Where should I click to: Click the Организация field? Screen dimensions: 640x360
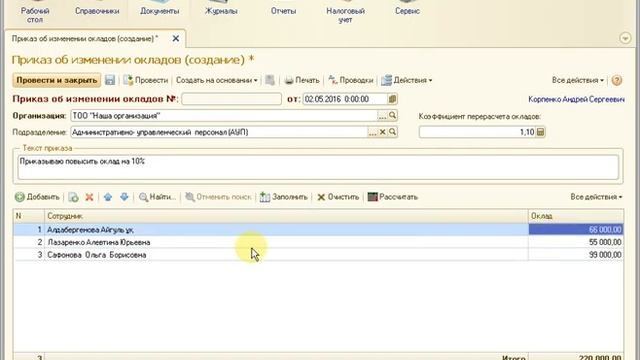click(x=224, y=116)
